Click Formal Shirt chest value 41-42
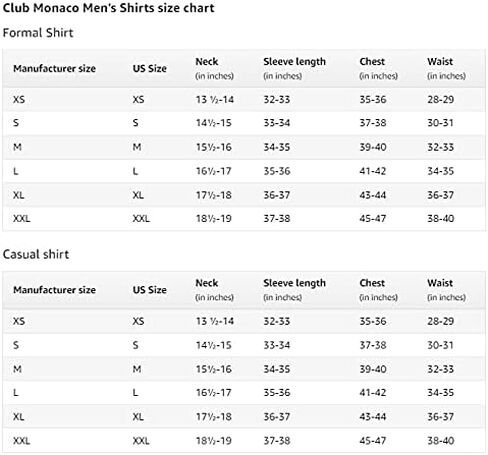 (x=373, y=171)
